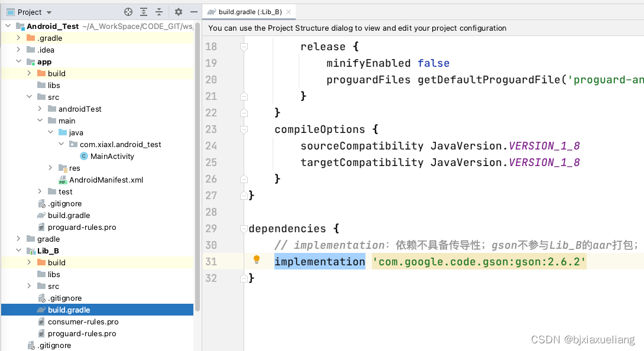Click the locate/select opened file target icon
The width and height of the screenshot is (644, 351).
click(128, 12)
